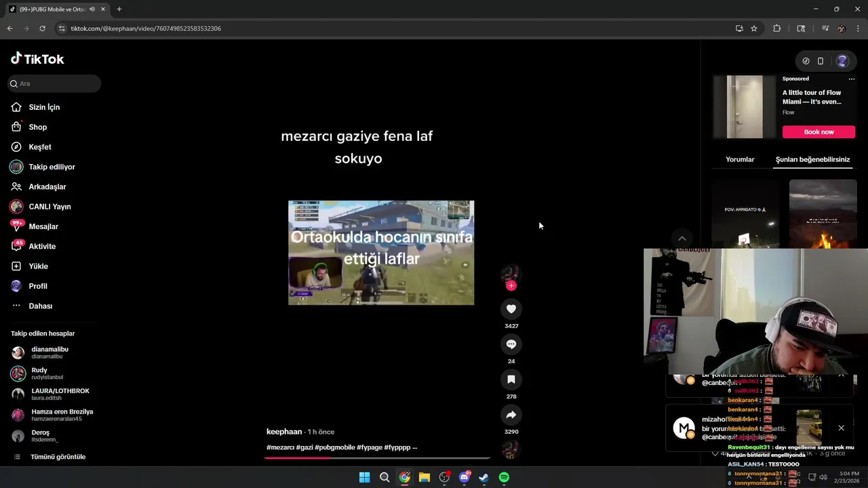
Task: Share video with arrow icon
Action: (x=511, y=415)
